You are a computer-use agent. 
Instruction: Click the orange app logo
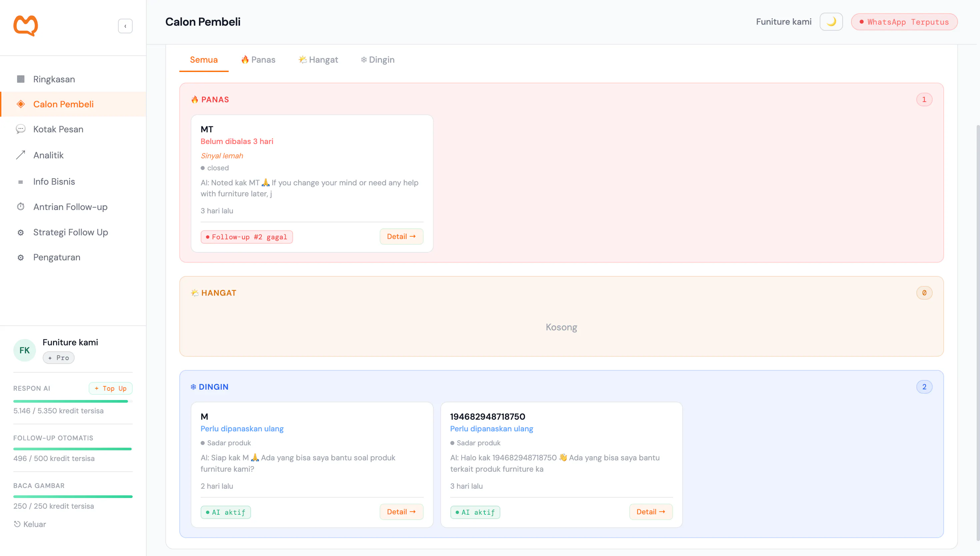26,26
